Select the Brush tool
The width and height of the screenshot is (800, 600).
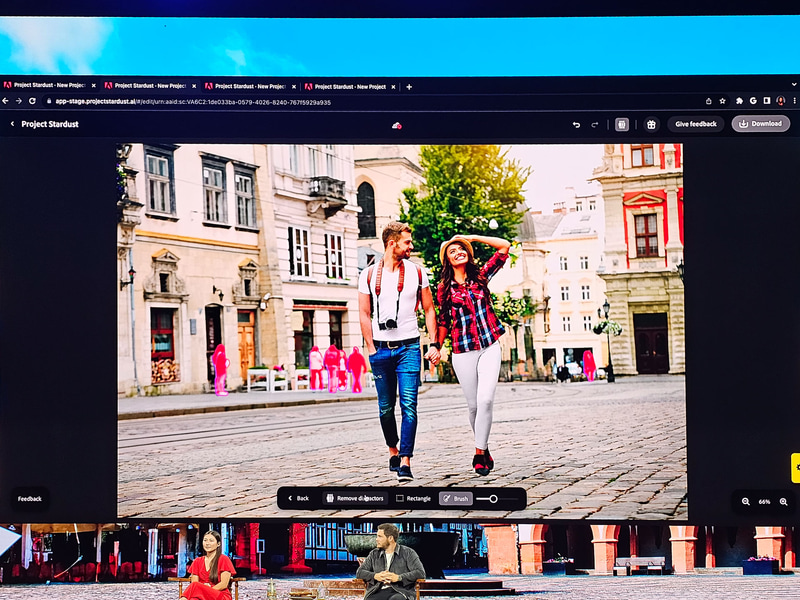coord(456,498)
